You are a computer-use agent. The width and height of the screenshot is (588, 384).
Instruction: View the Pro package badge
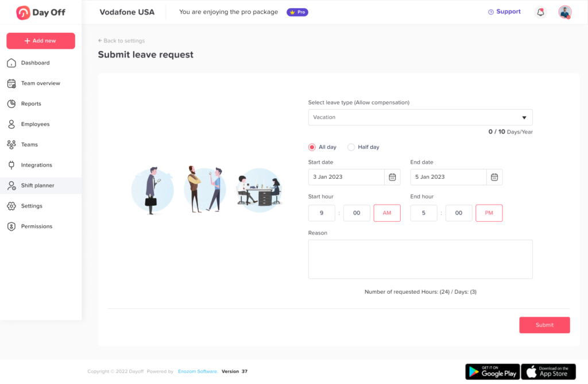click(x=297, y=11)
